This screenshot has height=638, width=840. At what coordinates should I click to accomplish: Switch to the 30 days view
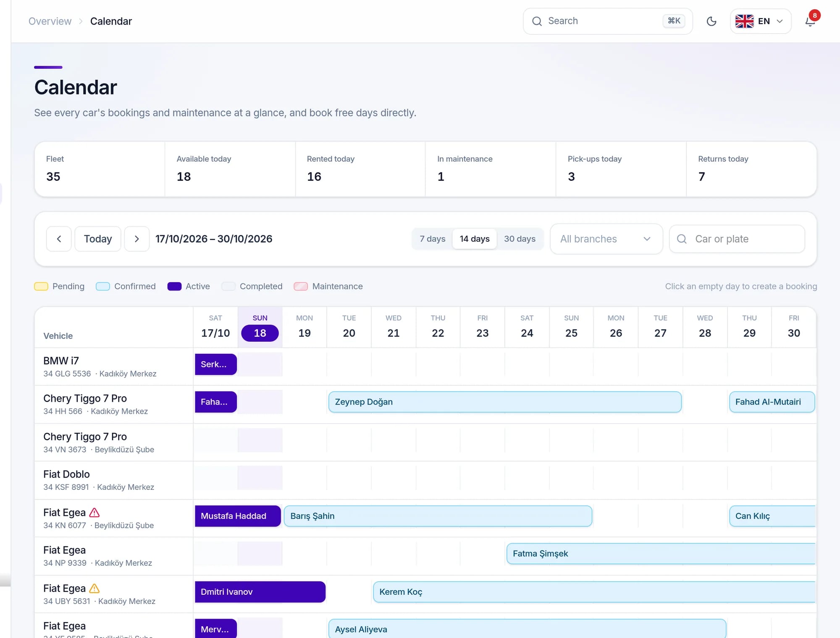coord(520,239)
